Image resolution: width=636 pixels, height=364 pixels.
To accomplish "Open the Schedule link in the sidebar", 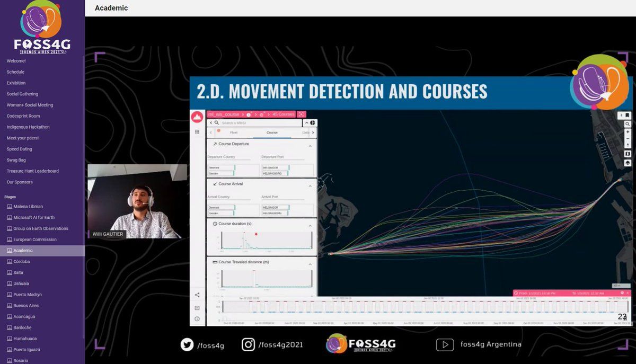I will [x=15, y=72].
